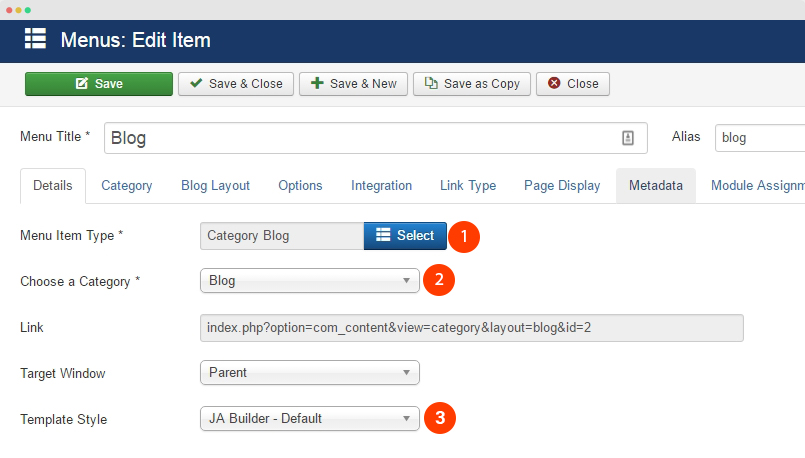Switch to the Category tab
The height and width of the screenshot is (458, 805).
point(127,186)
